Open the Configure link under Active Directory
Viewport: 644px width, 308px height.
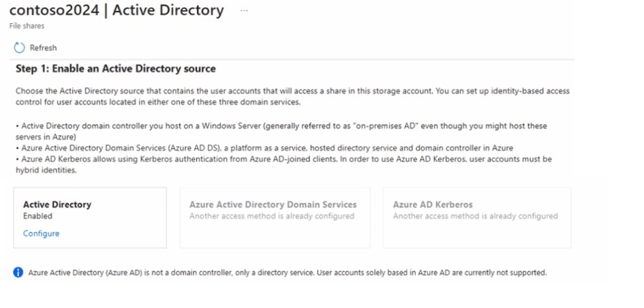point(41,233)
